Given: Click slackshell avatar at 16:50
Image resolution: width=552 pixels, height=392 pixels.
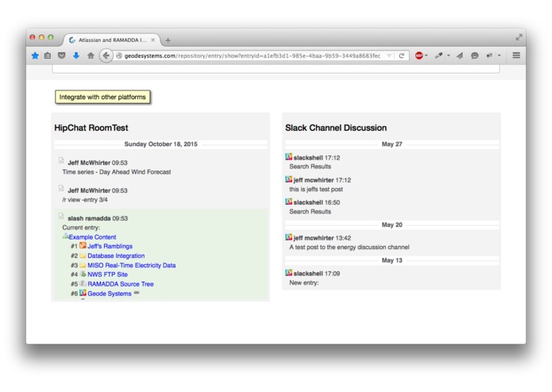Looking at the screenshot, I should click(x=288, y=202).
